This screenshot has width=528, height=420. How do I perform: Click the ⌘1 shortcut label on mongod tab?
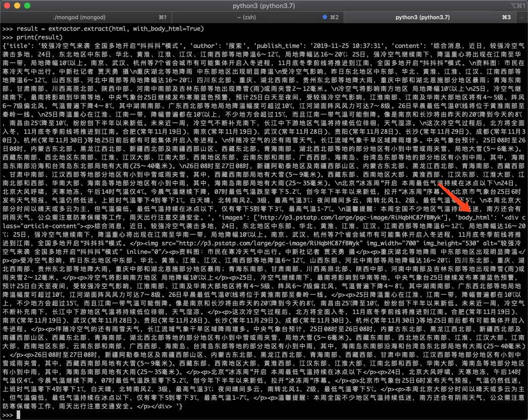[x=163, y=17]
